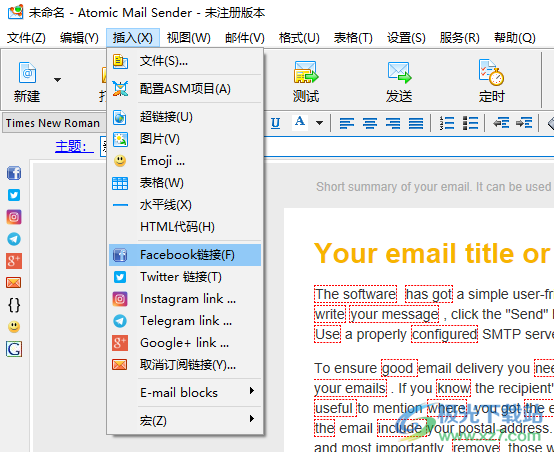
Task: Select 水平线(X) horizontal line entry
Action: [185, 205]
